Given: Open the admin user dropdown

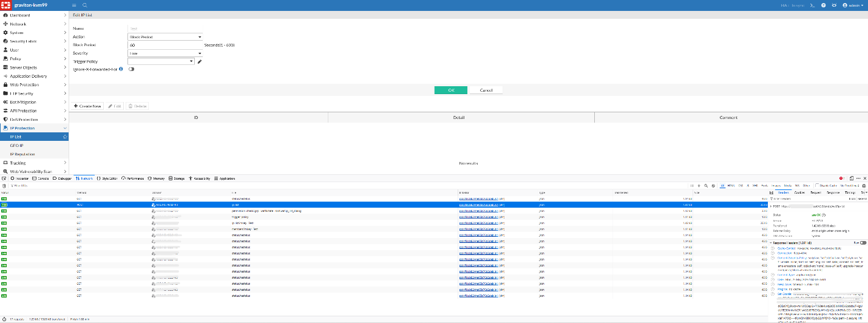Looking at the screenshot, I should tap(853, 5).
